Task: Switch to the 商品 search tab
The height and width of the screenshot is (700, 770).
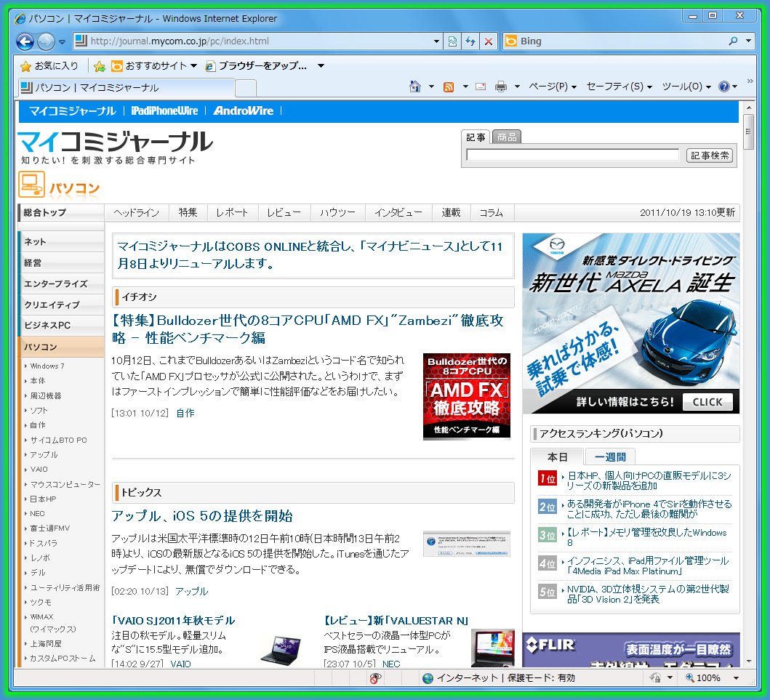Action: click(x=507, y=137)
